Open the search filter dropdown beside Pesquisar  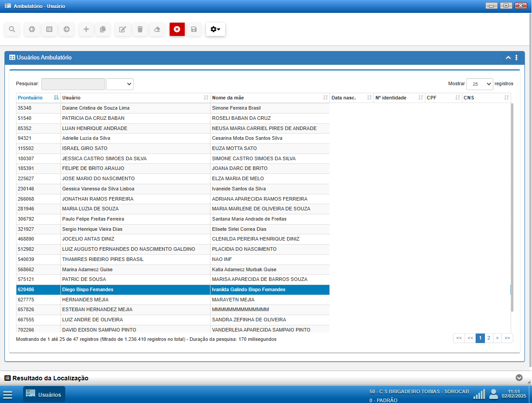[120, 84]
